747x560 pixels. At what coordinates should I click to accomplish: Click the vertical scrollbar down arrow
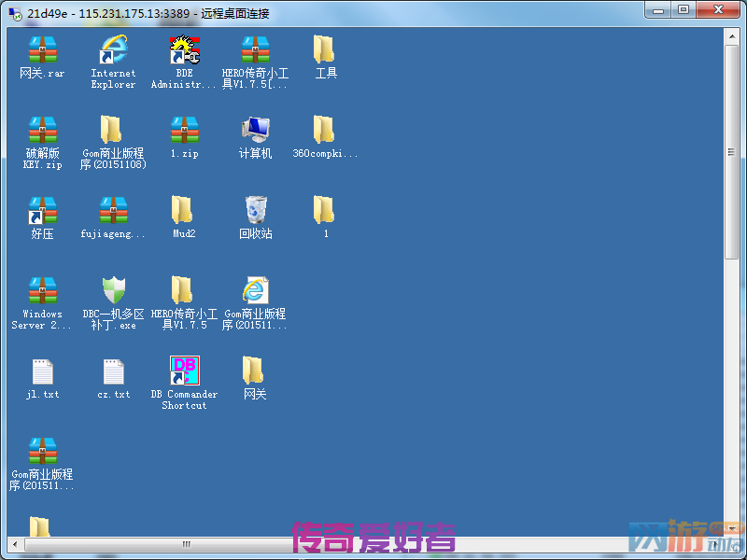(x=733, y=529)
